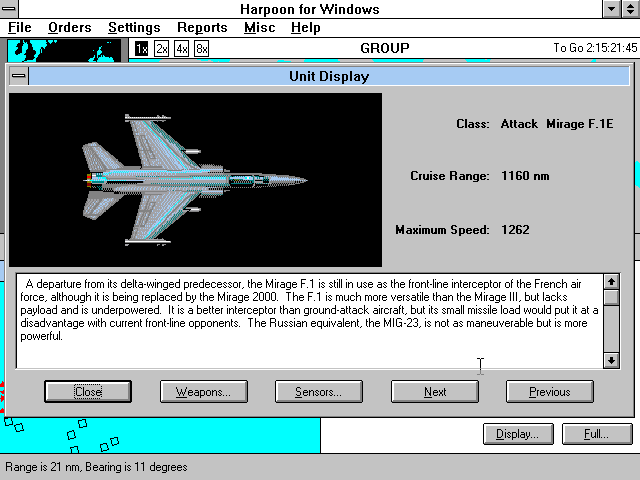640x480 pixels.
Task: Open the File menu
Action: point(20,27)
